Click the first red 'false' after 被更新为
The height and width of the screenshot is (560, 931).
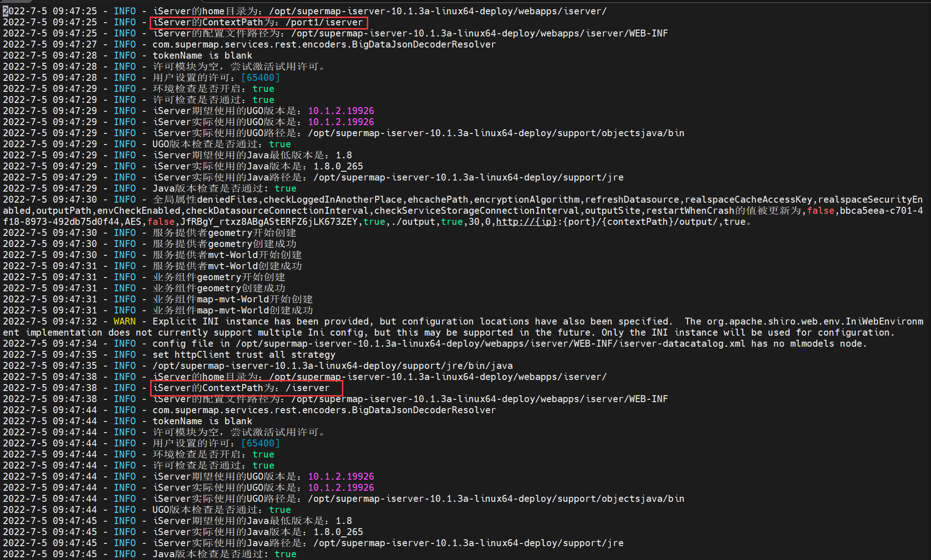[821, 211]
